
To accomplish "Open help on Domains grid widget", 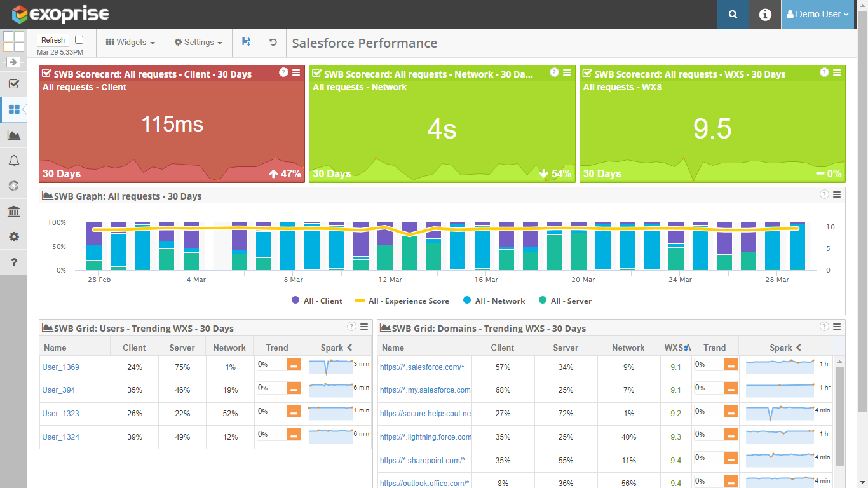I will [824, 327].
